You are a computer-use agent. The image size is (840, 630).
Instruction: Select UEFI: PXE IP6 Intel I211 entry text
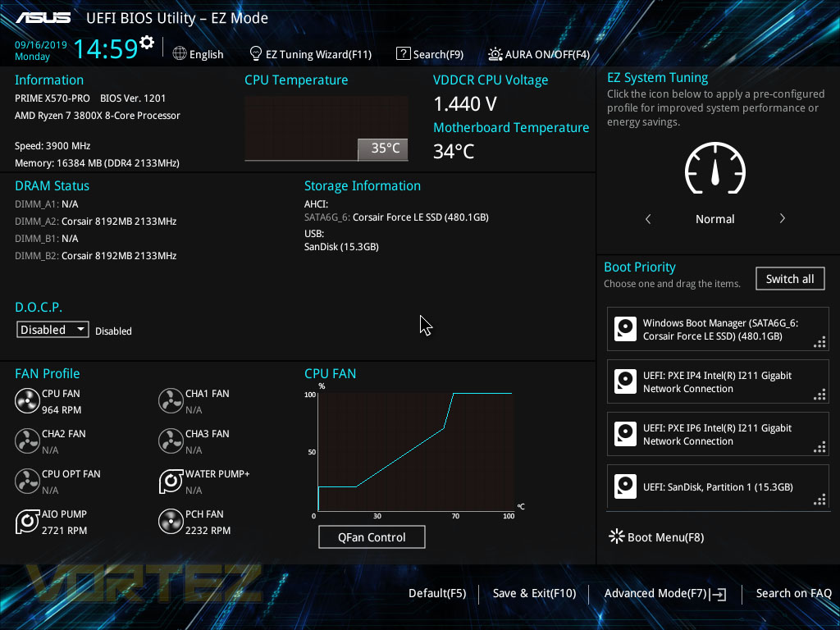point(717,435)
